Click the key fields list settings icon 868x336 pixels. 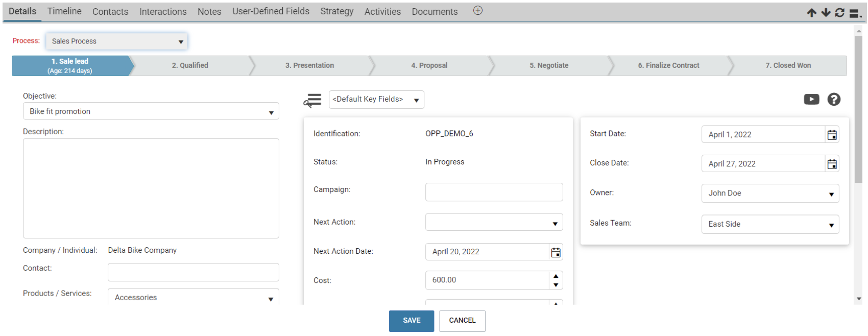(312, 100)
